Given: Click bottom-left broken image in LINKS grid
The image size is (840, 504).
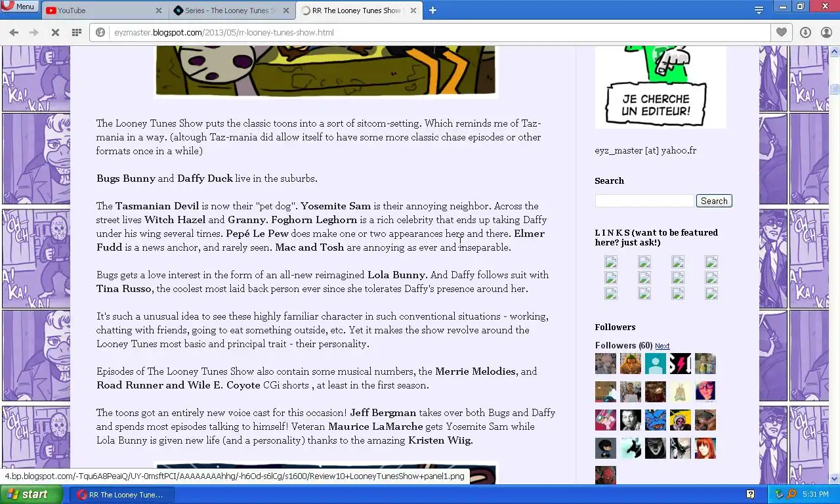Looking at the screenshot, I should pyautogui.click(x=611, y=293).
